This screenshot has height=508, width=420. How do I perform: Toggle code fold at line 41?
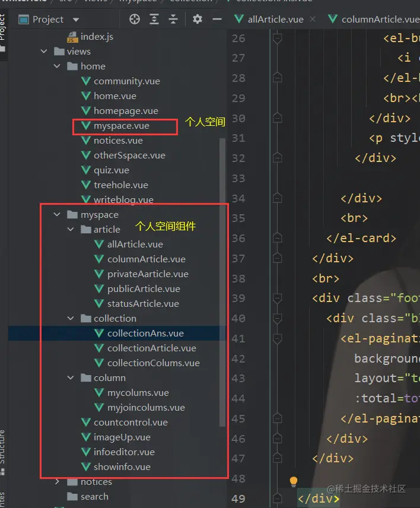(277, 338)
